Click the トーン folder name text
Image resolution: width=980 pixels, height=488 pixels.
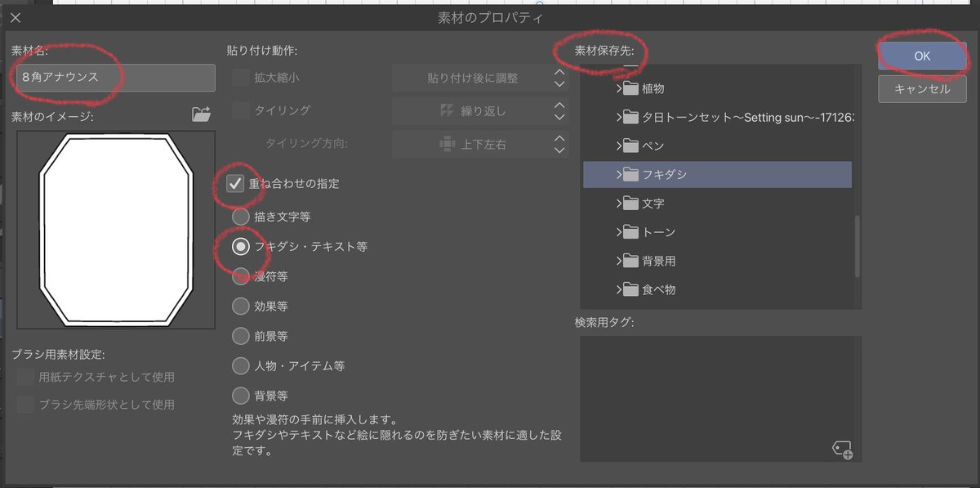pyautogui.click(x=659, y=232)
